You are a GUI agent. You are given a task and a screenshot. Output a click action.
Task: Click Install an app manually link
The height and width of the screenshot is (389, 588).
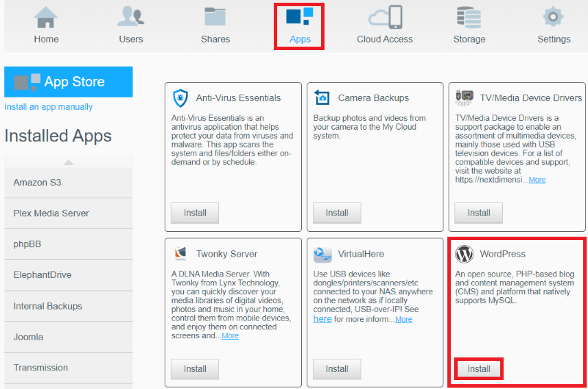(x=49, y=107)
